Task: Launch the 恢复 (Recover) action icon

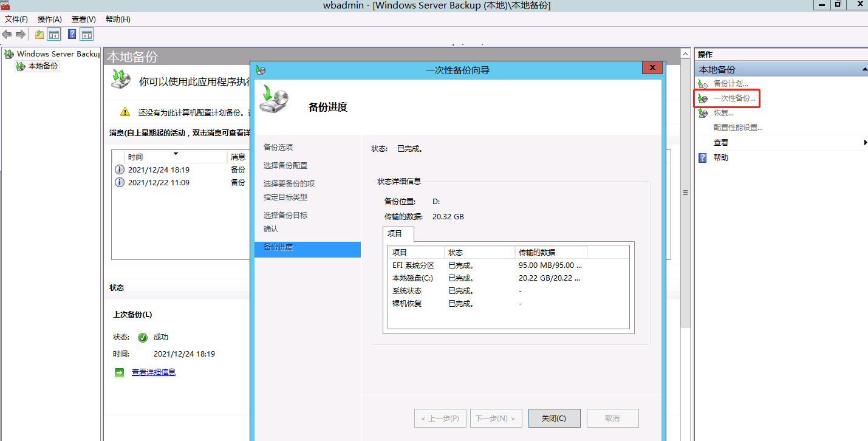Action: click(x=702, y=112)
